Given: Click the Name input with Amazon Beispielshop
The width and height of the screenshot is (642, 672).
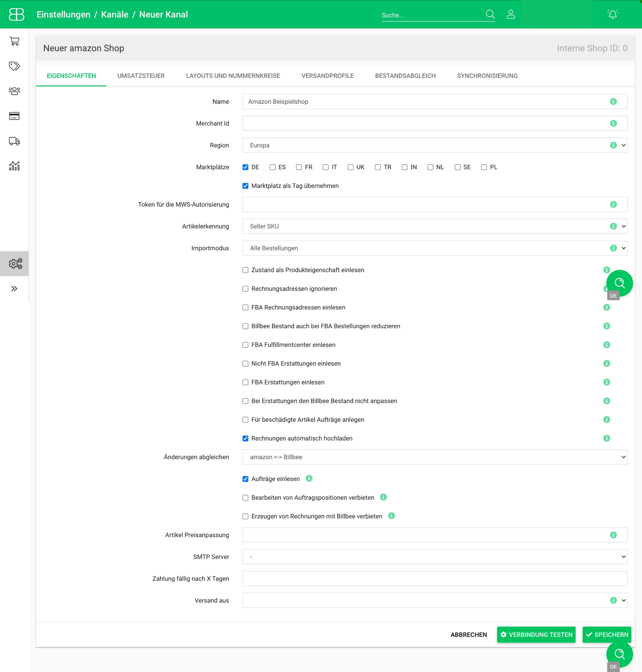Looking at the screenshot, I should [435, 102].
